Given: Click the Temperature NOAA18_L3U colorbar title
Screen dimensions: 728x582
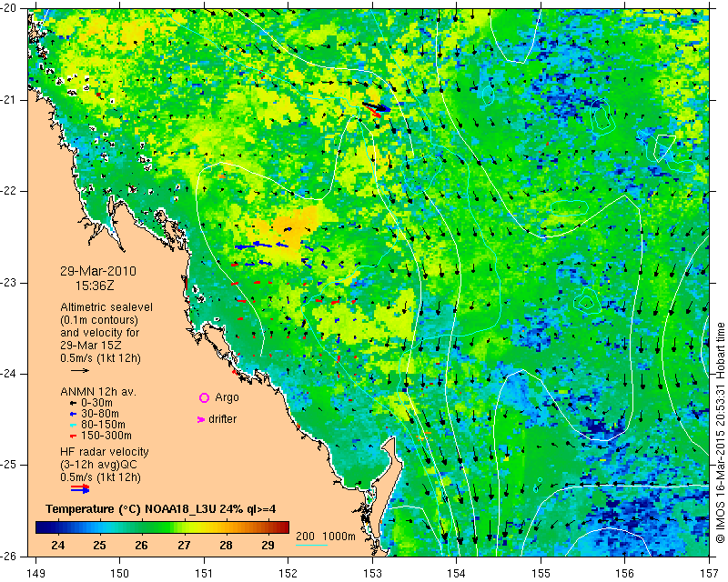Looking at the screenshot, I should [161, 509].
